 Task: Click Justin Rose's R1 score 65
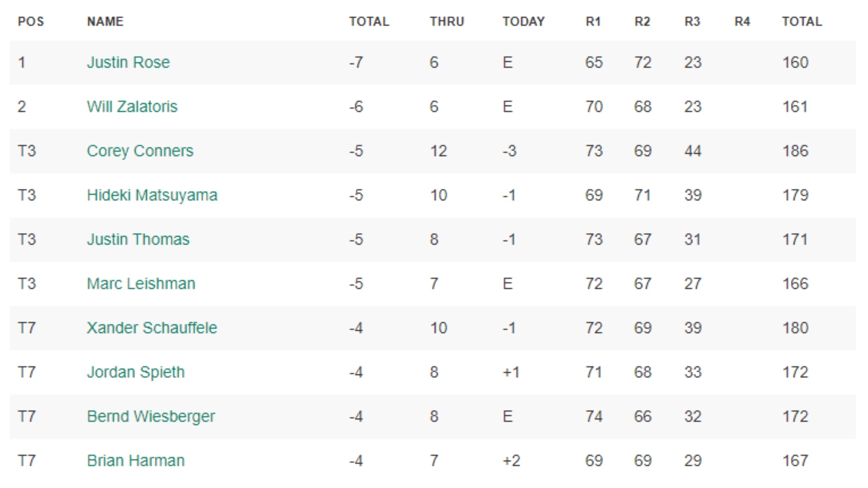pyautogui.click(x=594, y=63)
